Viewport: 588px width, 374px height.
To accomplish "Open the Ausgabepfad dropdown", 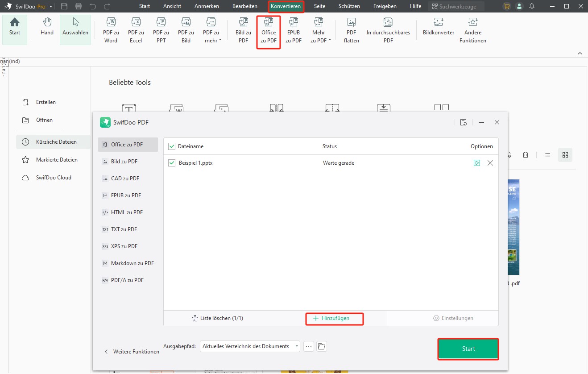I will pos(250,346).
